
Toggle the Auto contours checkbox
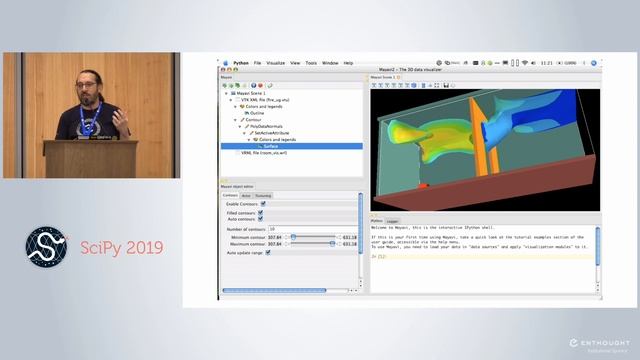pos(260,219)
